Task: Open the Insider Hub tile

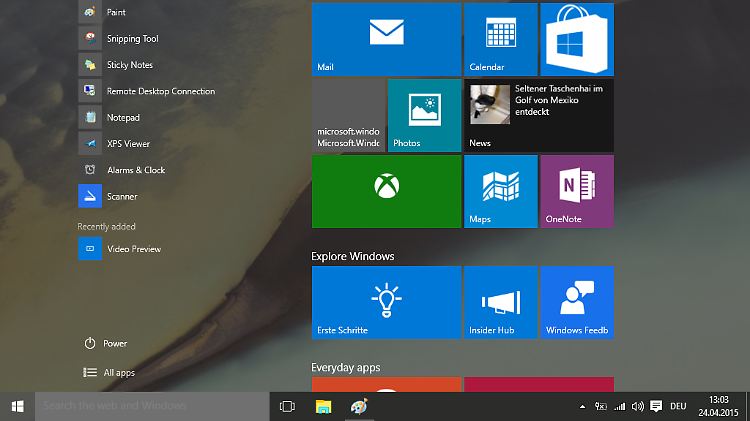Action: 500,302
